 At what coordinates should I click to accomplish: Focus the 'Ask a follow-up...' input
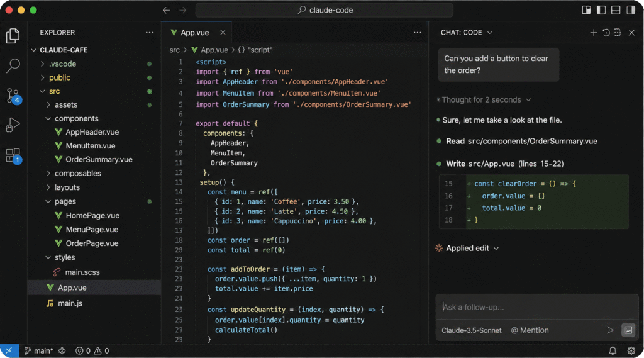pyautogui.click(x=537, y=307)
